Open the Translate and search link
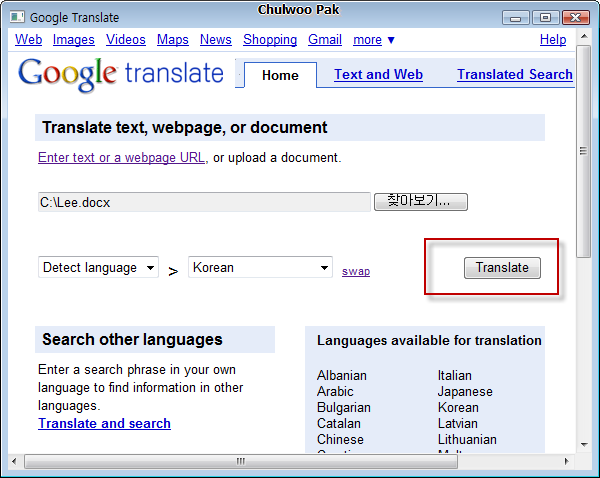 (104, 423)
